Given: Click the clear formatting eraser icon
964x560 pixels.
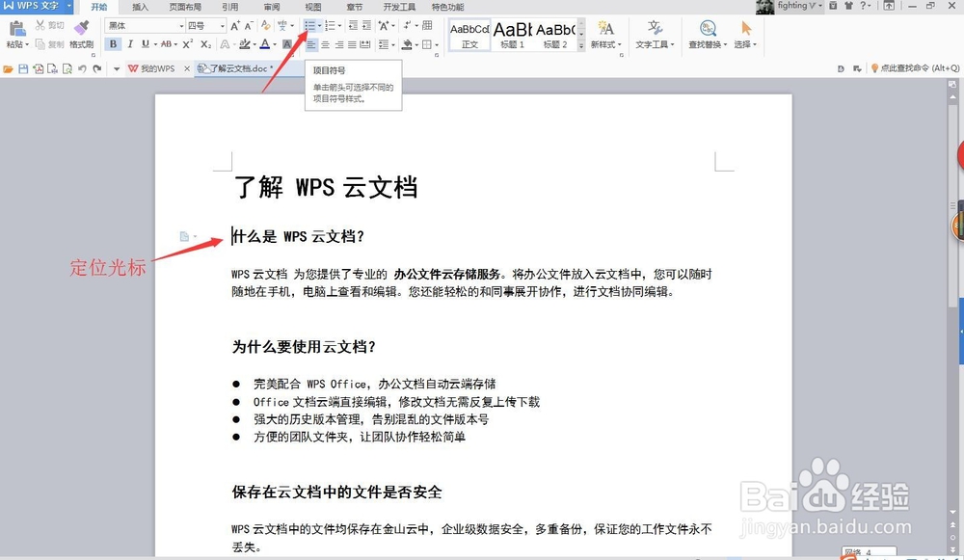Looking at the screenshot, I should click(x=266, y=25).
